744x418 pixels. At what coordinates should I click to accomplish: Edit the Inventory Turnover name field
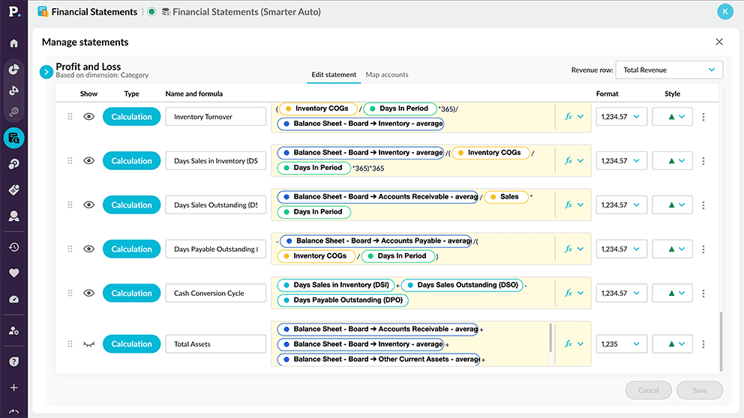[215, 117]
